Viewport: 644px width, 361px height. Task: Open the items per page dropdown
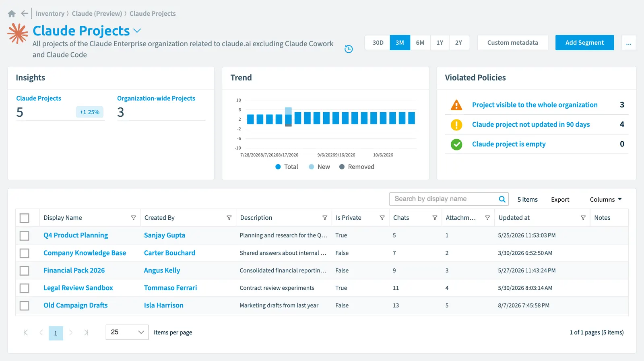click(127, 332)
